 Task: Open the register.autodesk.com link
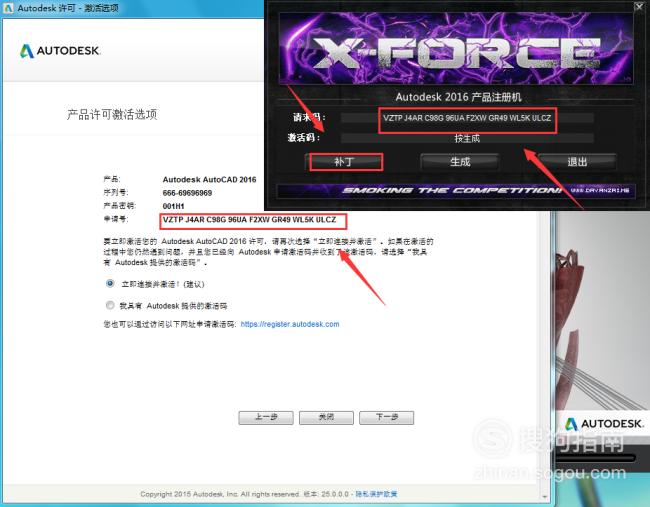pyautogui.click(x=290, y=324)
